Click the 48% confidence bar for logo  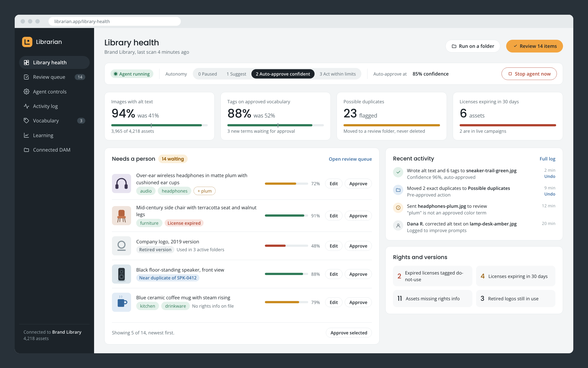pyautogui.click(x=286, y=246)
